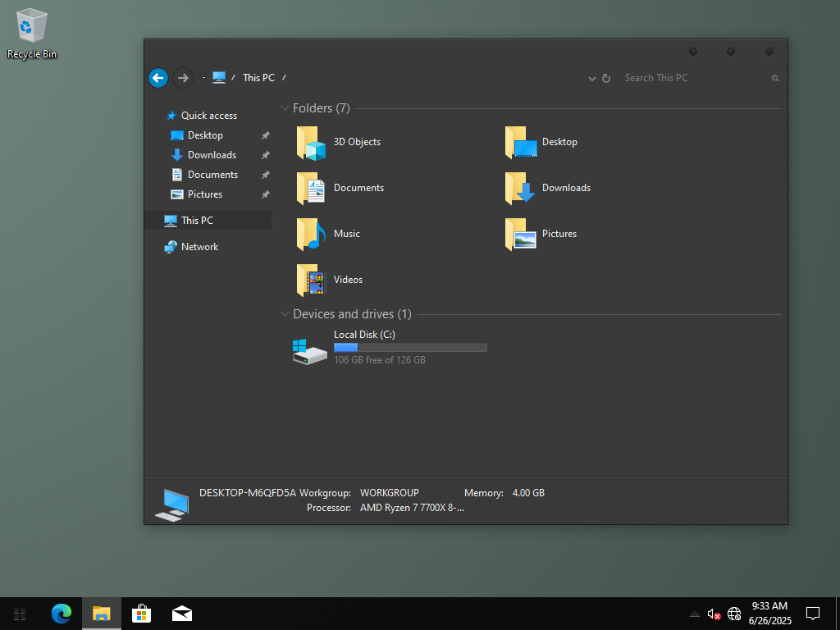The image size is (840, 630).
Task: Select the Videos folder icon
Action: pyautogui.click(x=311, y=280)
